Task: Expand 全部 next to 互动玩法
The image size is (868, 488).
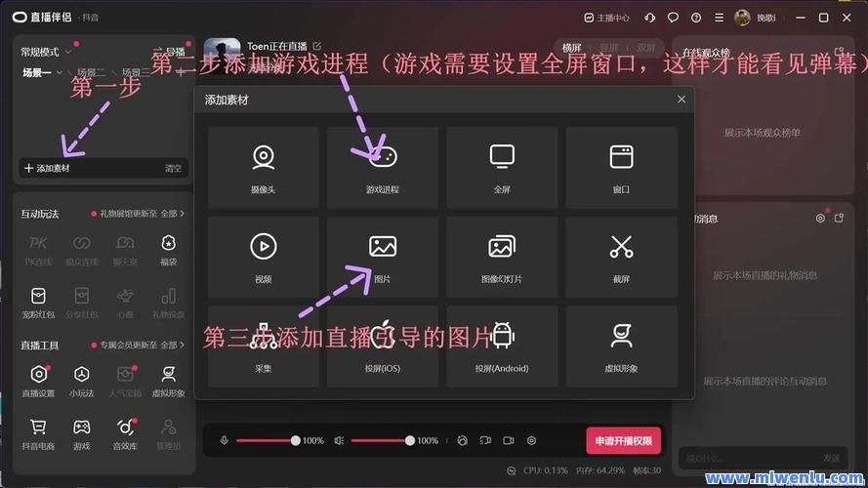Action: click(x=172, y=213)
